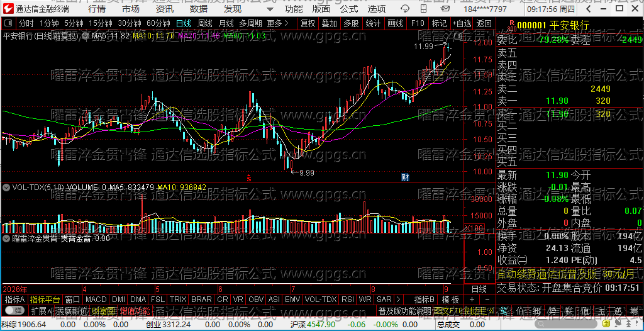The image size is (644, 331).
Task: Click the back arrow in title bar
Action: (589, 9)
